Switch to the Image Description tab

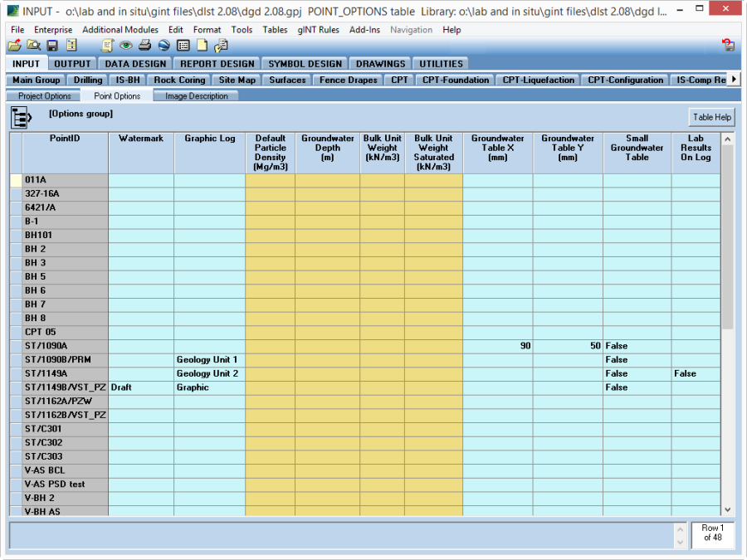(197, 96)
